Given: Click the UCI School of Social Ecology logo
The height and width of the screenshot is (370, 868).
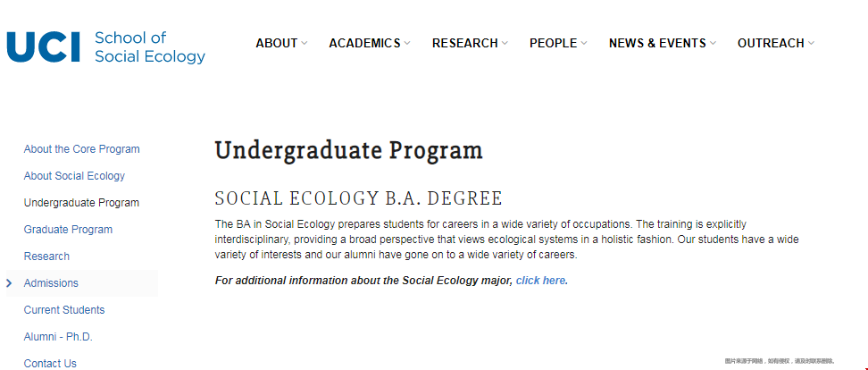Looking at the screenshot, I should (105, 46).
